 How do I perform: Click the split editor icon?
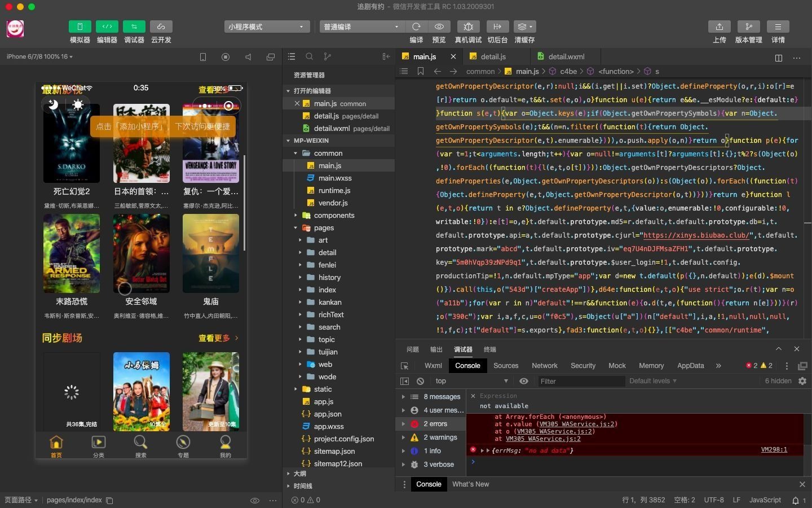tap(778, 58)
